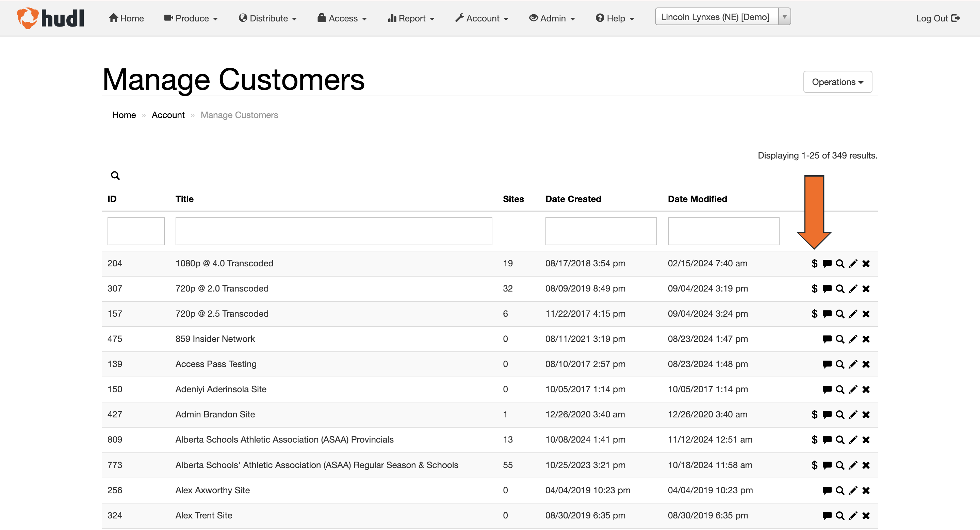
Task: Open comments for ASAA Provincials
Action: point(827,440)
